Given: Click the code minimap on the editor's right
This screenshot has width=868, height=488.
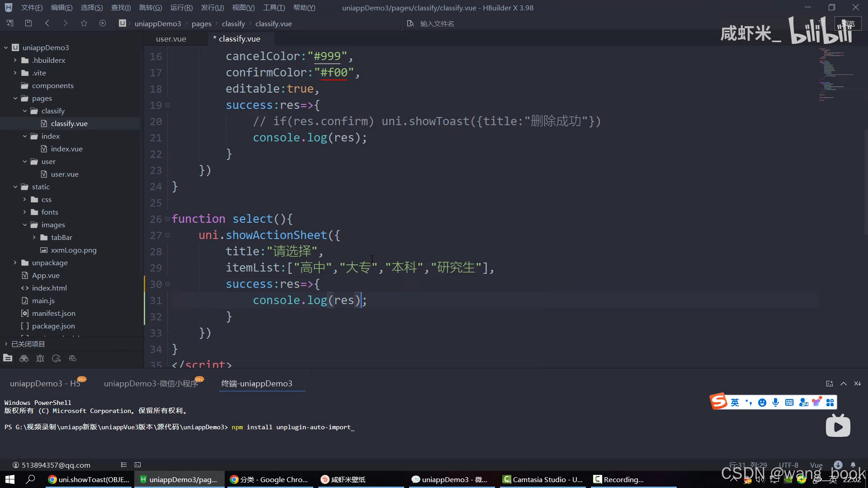Looking at the screenshot, I should coord(835,75).
